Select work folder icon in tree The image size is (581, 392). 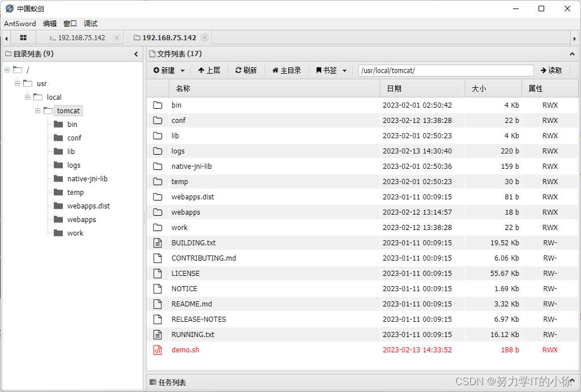(x=58, y=233)
